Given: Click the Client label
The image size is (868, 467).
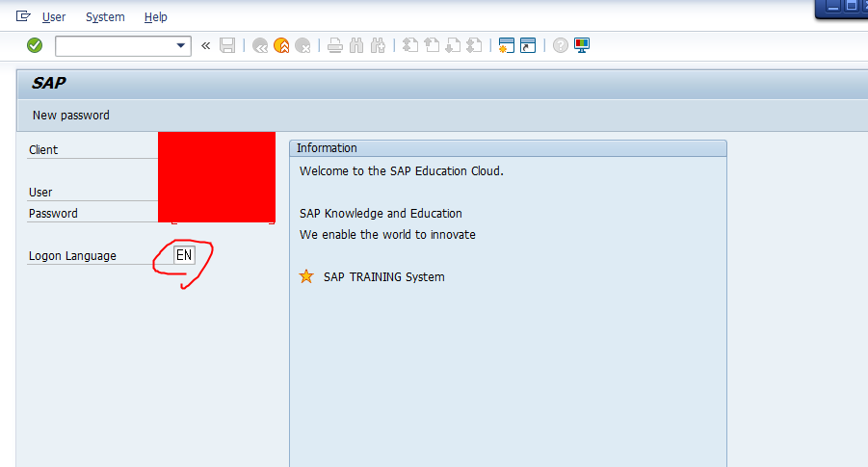Looking at the screenshot, I should pos(43,150).
